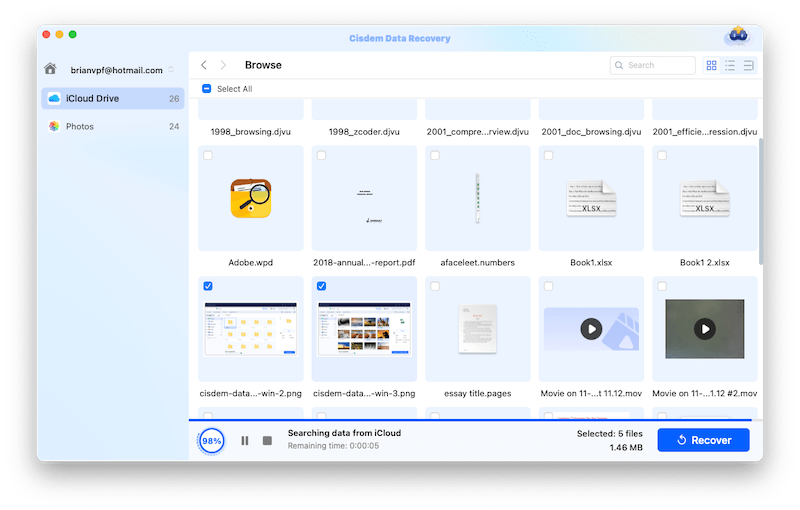Uncheck the cisdem-data win-2.png checkbox

click(208, 286)
